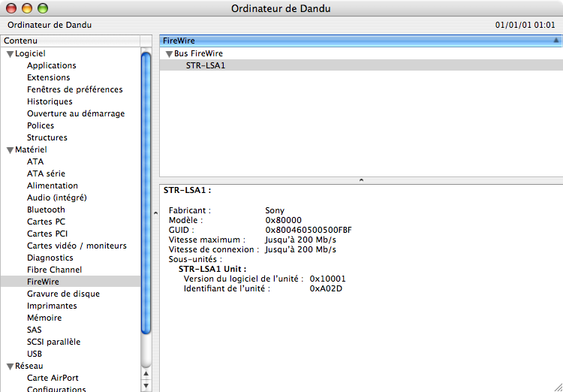Select Fibre Channel in the sidebar
The height and width of the screenshot is (392, 563).
coord(54,270)
